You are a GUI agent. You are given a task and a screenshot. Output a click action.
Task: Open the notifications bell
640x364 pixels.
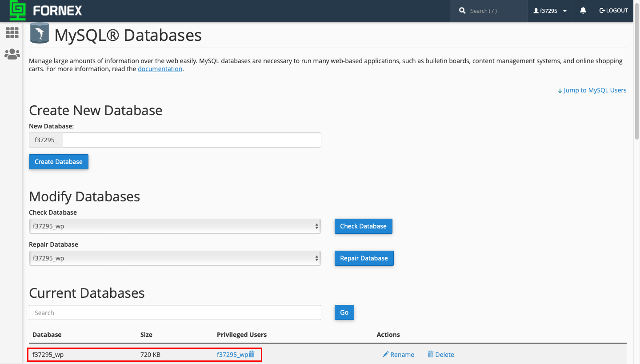[x=583, y=11]
